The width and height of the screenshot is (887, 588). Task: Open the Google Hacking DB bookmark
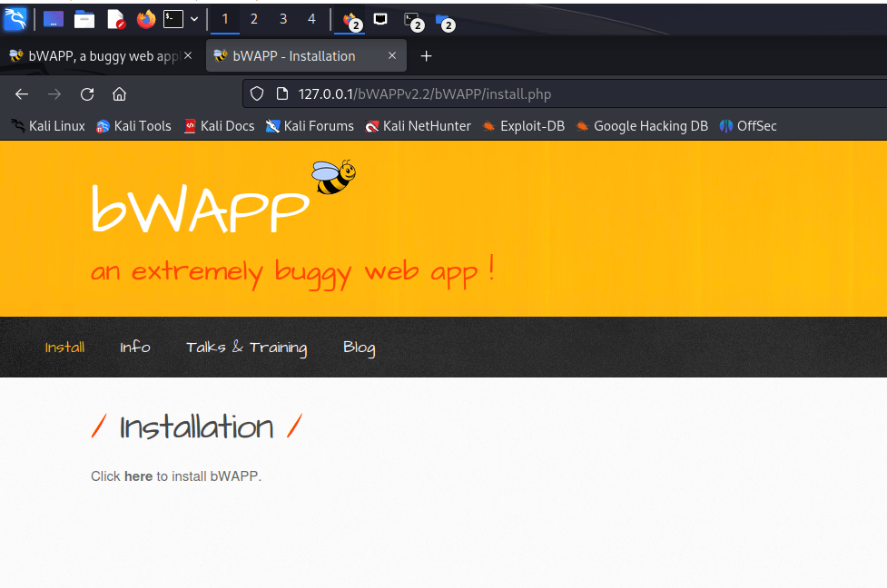(x=641, y=126)
